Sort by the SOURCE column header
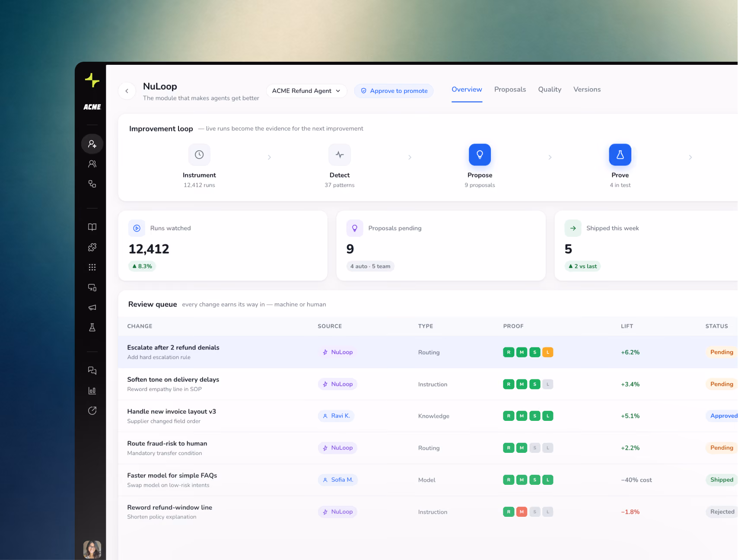Image resolution: width=738 pixels, height=560 pixels. click(x=330, y=326)
